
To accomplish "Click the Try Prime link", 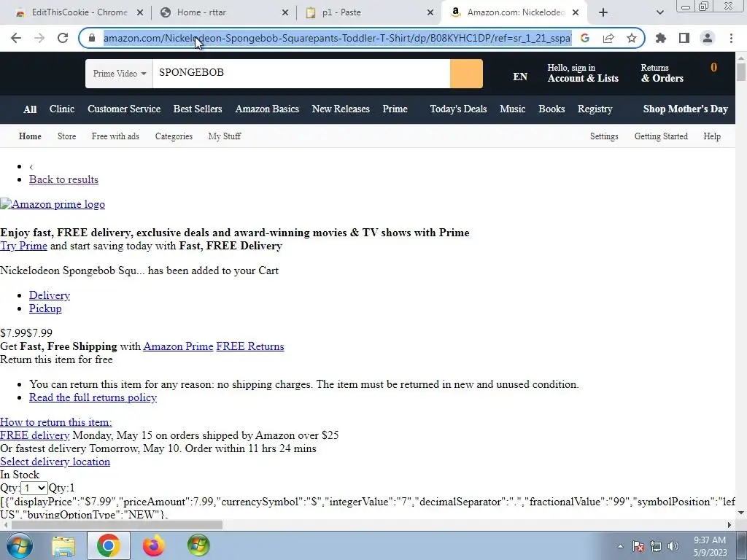I will (x=23, y=246).
